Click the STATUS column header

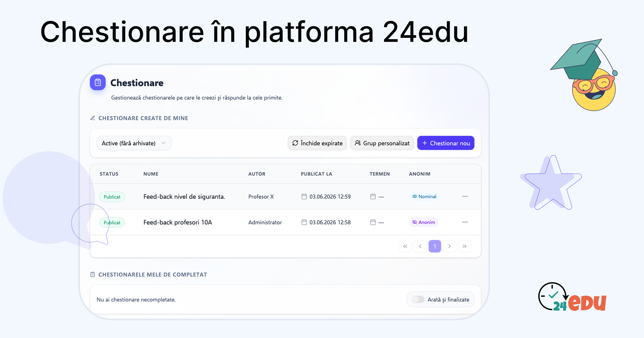point(109,174)
